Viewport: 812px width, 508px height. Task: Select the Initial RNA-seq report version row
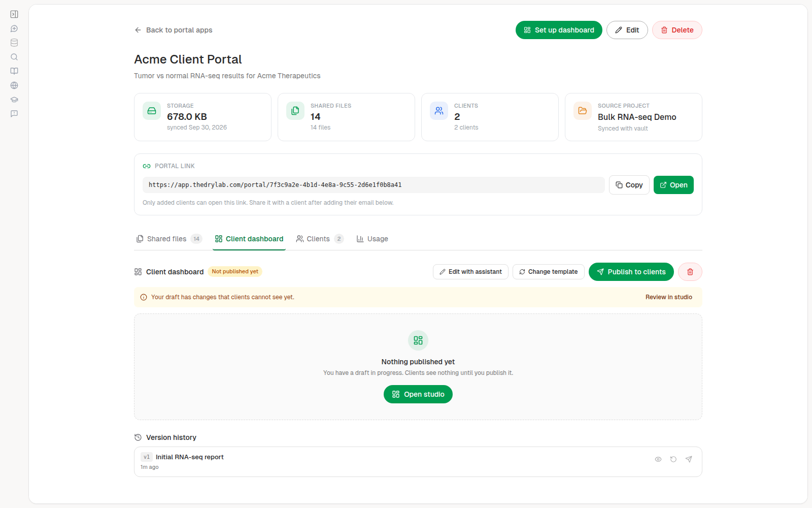[418, 462]
